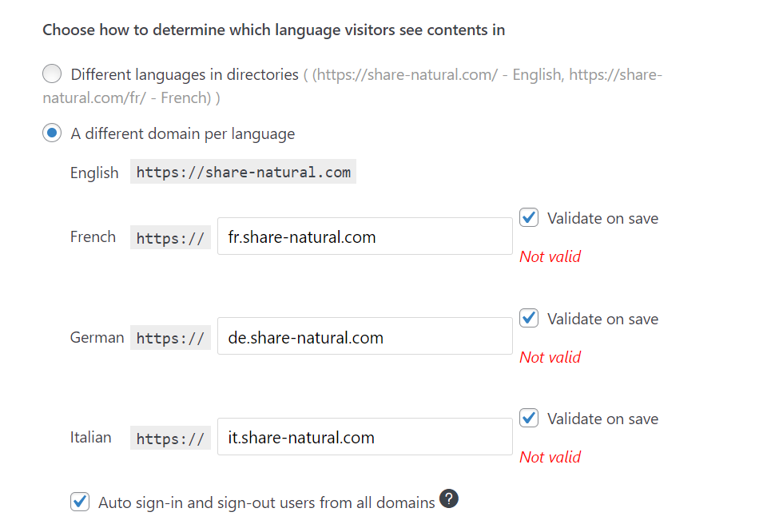
Task: Toggle Validate on save for German
Action: point(529,318)
